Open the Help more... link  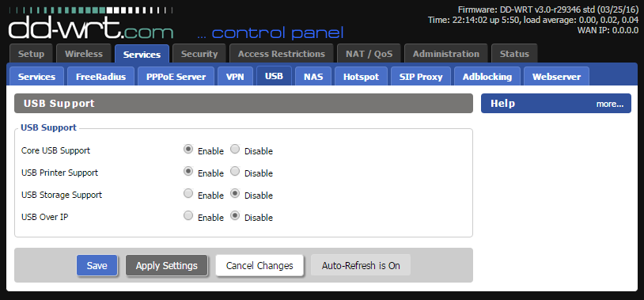click(610, 104)
